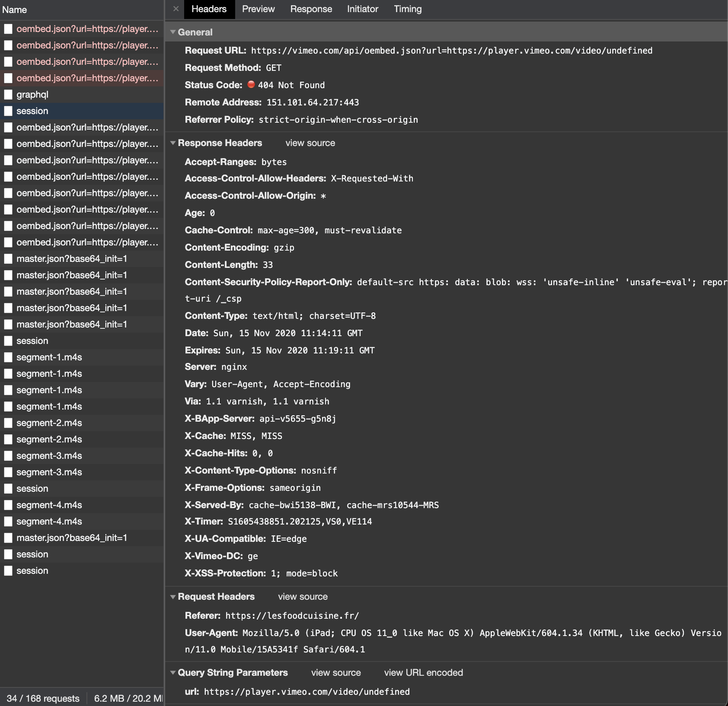
Task: Check the checkbox next to segment-2.m4s
Action: 8,423
